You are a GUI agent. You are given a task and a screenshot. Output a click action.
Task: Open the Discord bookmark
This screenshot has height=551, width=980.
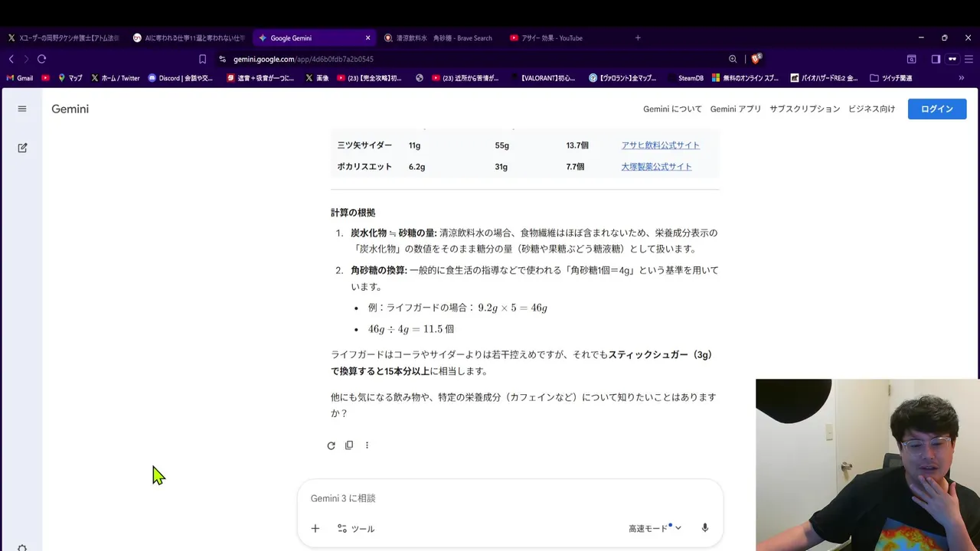(x=181, y=78)
